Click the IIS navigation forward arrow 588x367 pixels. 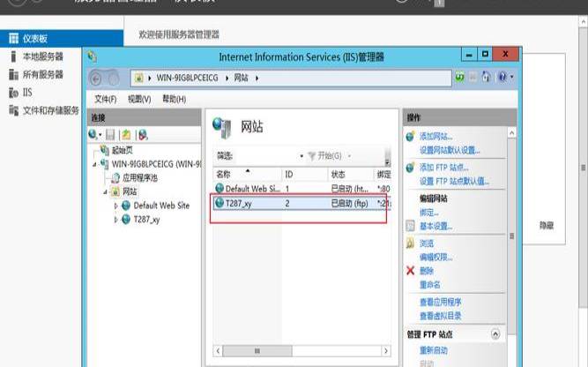(x=113, y=79)
